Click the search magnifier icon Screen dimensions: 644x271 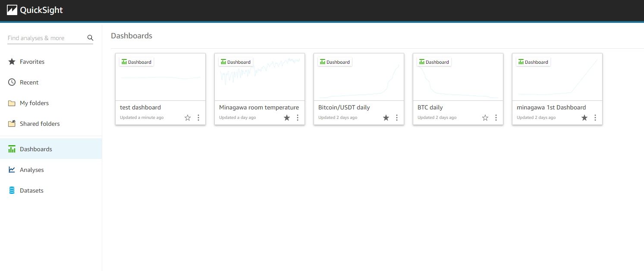click(x=90, y=38)
